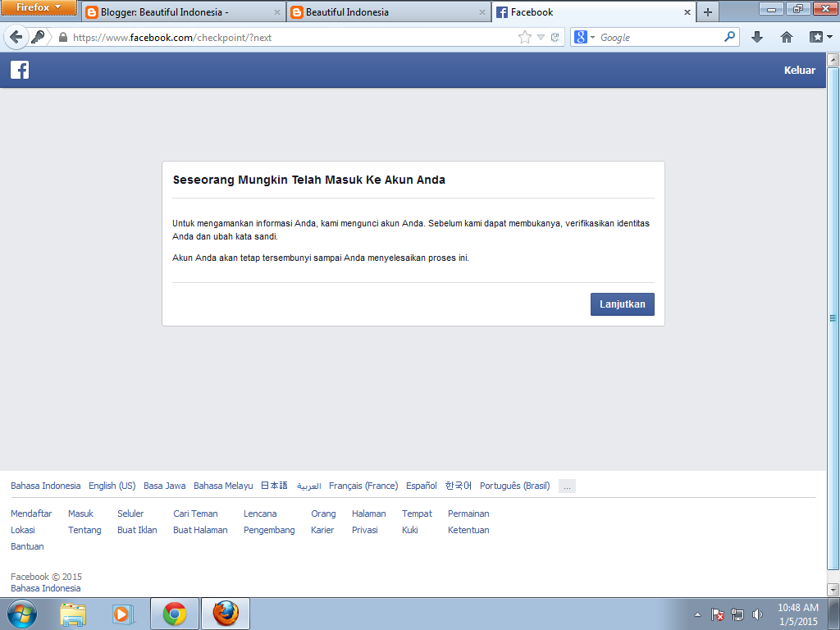Open a new tab with plus button

[708, 12]
